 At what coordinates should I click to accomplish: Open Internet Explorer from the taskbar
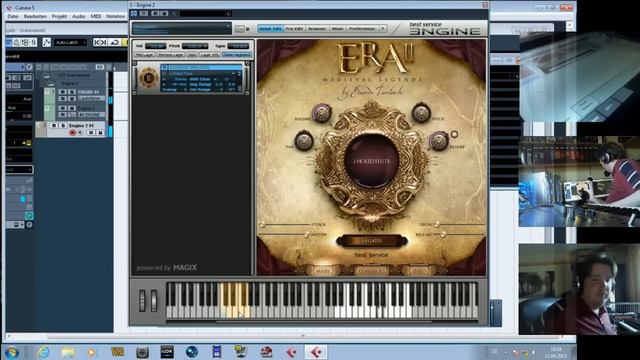click(x=43, y=352)
